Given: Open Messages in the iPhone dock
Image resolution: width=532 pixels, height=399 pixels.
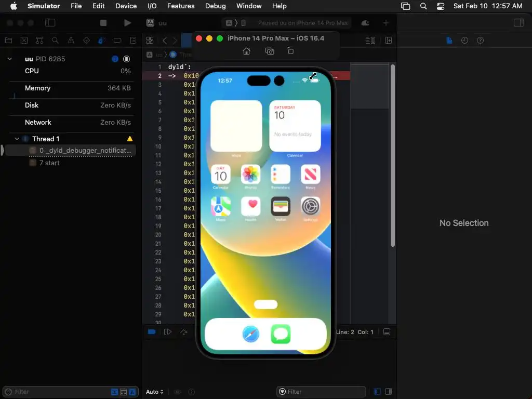Looking at the screenshot, I should click(281, 334).
